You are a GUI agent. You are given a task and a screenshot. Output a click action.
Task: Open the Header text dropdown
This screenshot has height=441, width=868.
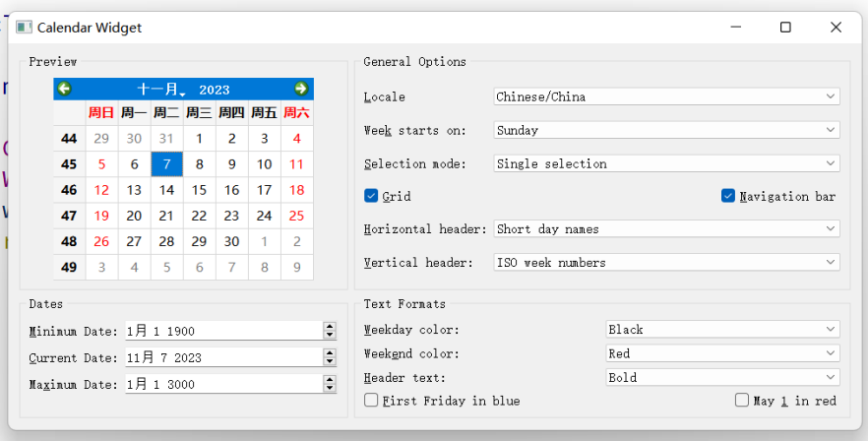coord(723,377)
